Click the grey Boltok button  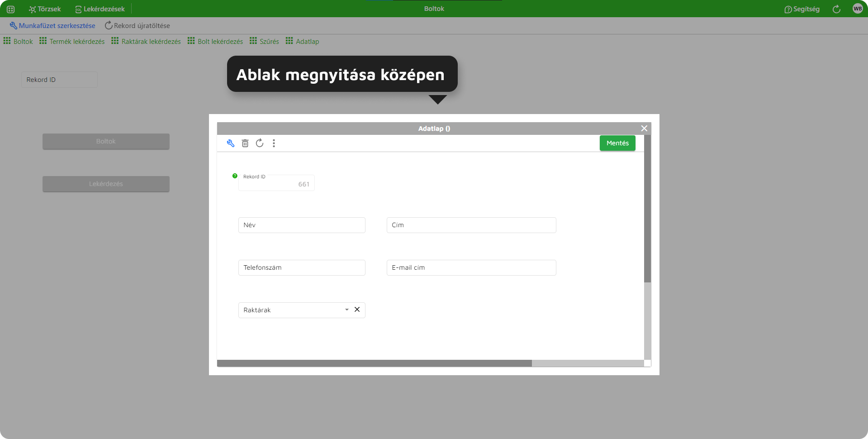click(x=106, y=141)
